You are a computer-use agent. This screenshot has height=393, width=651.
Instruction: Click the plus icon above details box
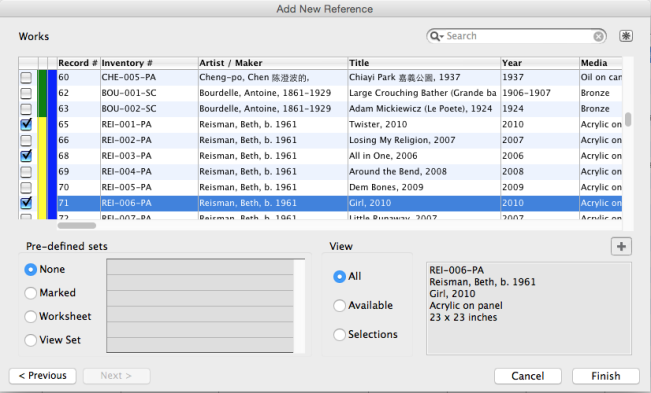[621, 247]
